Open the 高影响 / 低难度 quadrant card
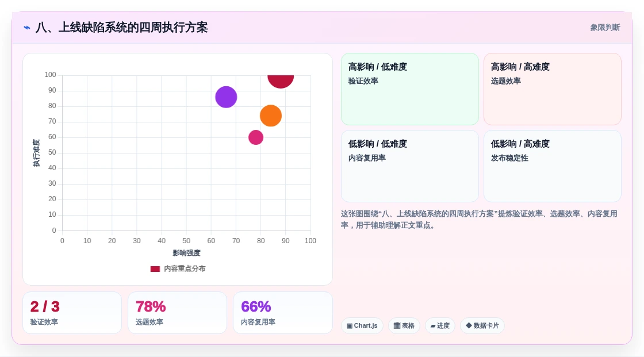This screenshot has height=357, width=644. point(410,89)
